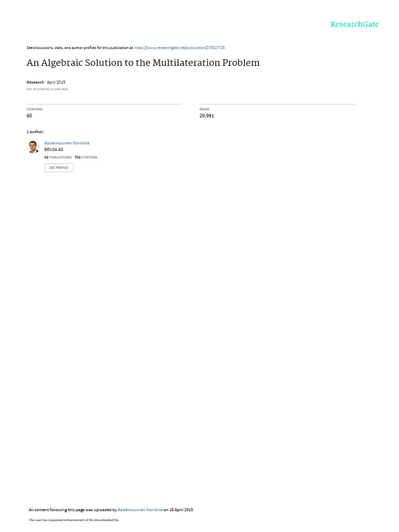The image size is (399, 532).
Task: Click the CITATIONS section label
Action: (35, 109)
